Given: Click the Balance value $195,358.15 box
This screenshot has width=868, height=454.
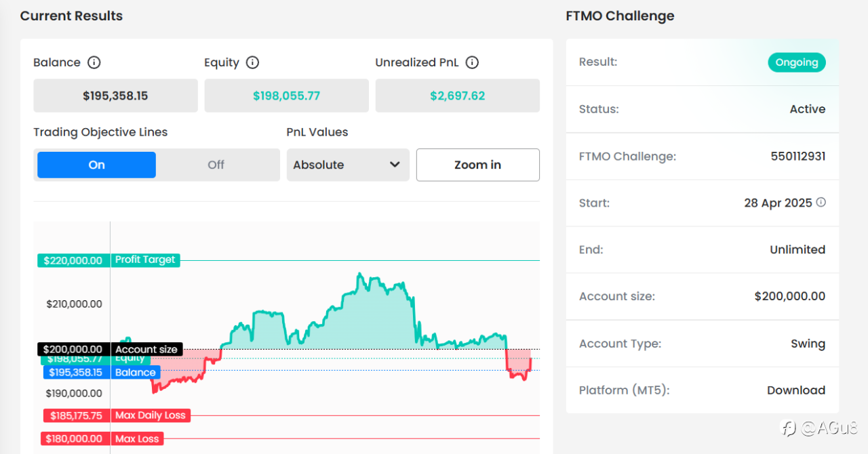Looking at the screenshot, I should (x=115, y=96).
